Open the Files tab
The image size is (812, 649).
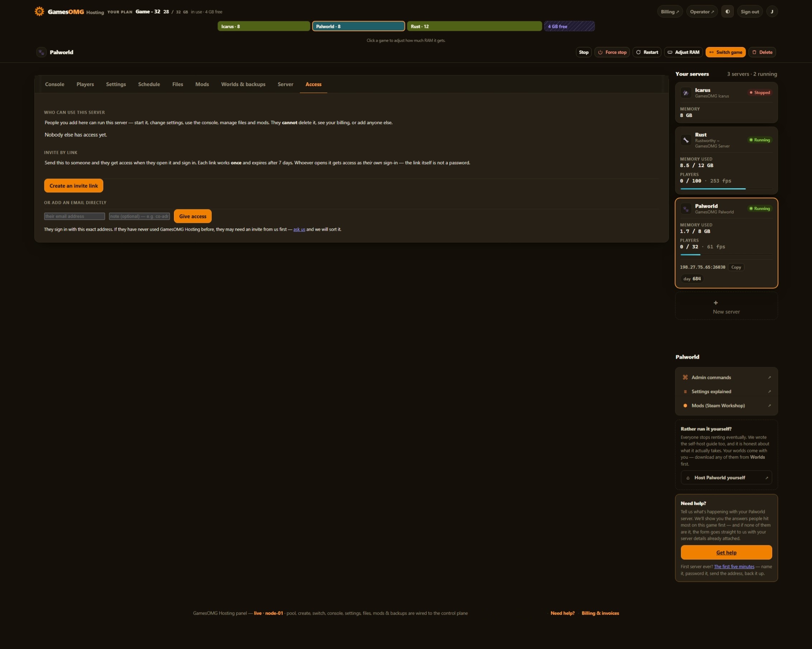point(178,84)
